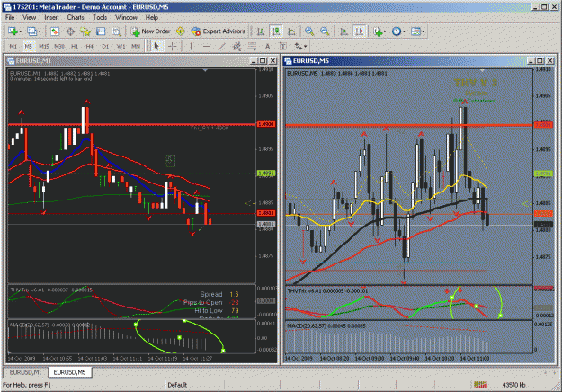Click connection status bars icon in status bar
The width and height of the screenshot is (562, 392).
[x=480, y=385]
